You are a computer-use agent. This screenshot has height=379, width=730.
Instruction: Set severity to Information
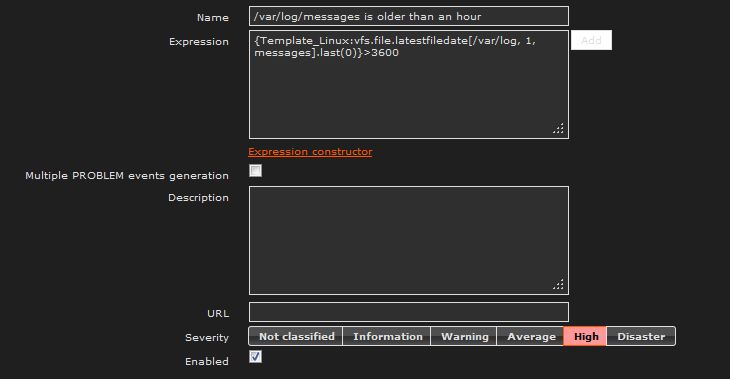pyautogui.click(x=387, y=336)
